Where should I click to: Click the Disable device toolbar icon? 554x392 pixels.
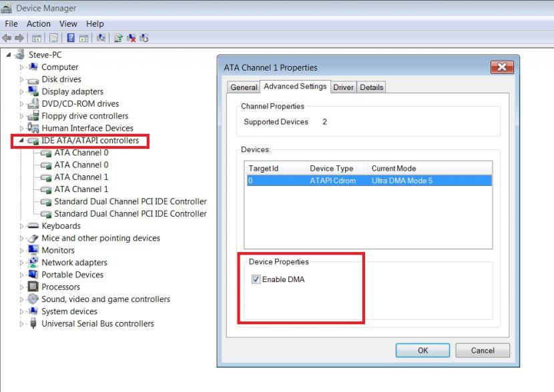coord(144,38)
